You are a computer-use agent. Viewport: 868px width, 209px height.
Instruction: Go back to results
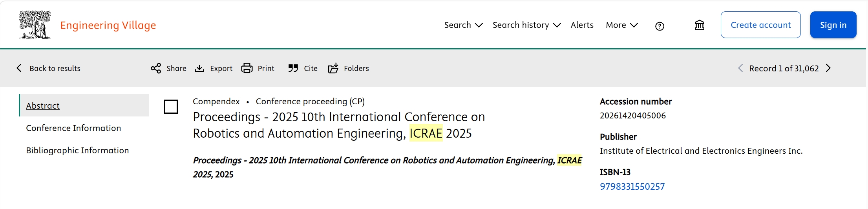click(48, 68)
